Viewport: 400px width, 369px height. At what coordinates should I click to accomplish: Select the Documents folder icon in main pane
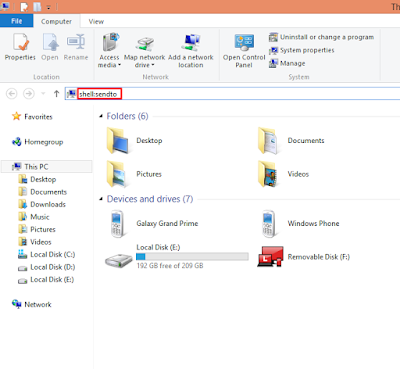[x=268, y=141]
